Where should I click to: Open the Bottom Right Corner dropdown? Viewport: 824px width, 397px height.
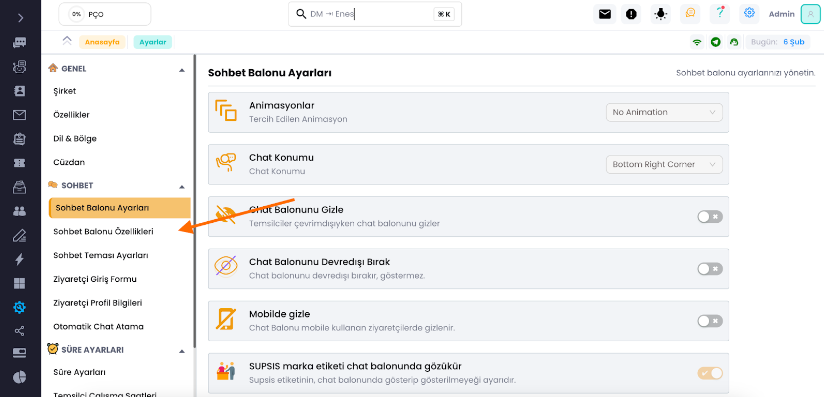[x=664, y=165]
